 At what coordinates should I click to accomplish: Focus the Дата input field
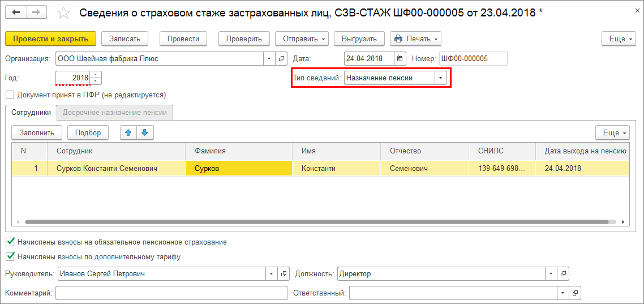pyautogui.click(x=369, y=58)
